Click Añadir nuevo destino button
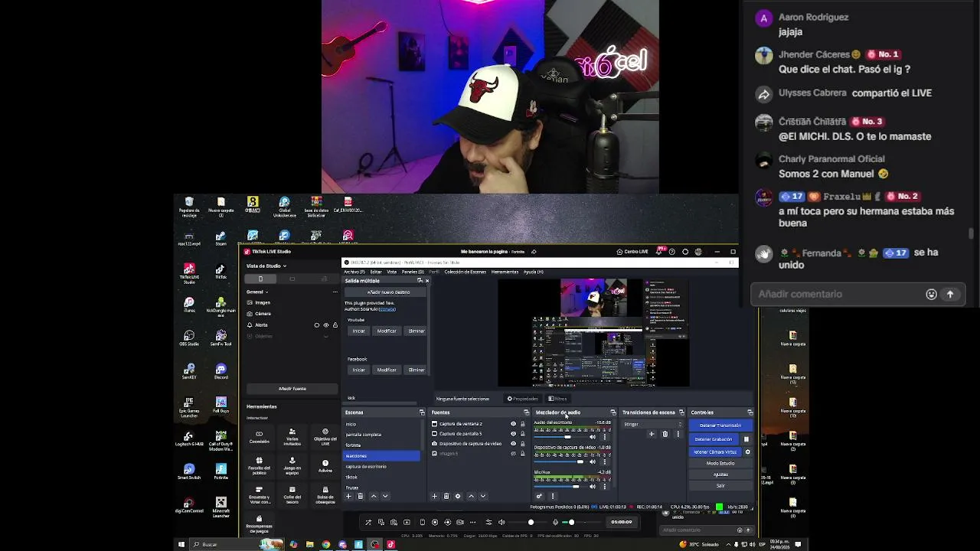 pos(388,292)
